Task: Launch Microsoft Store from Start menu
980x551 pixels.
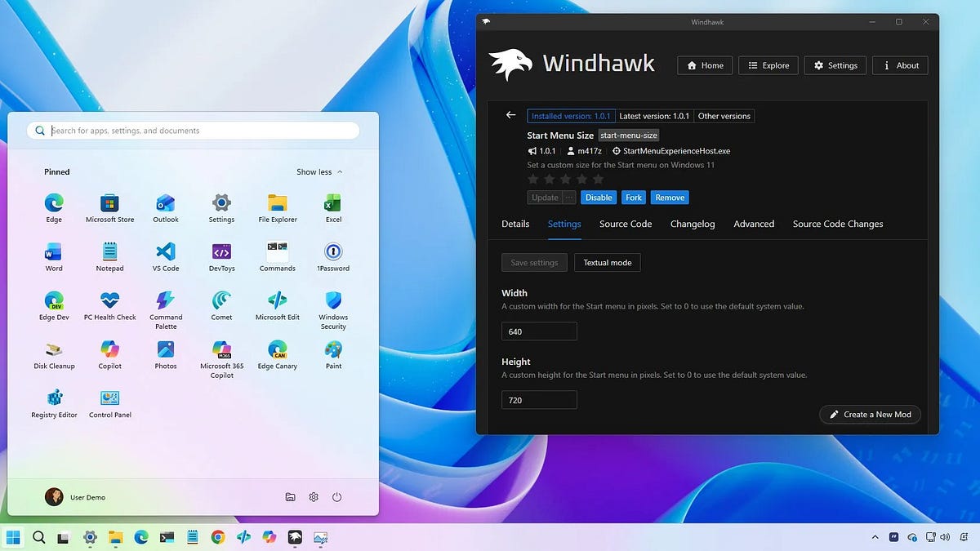Action: 109,208
